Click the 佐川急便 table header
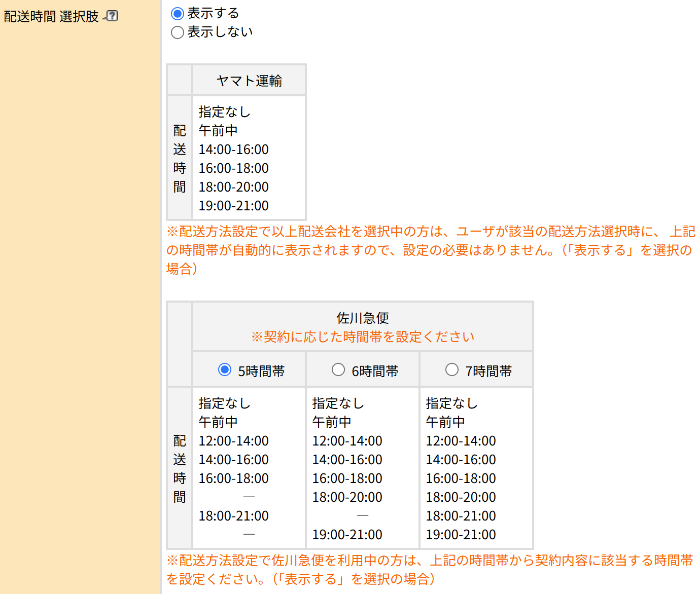 [x=362, y=318]
